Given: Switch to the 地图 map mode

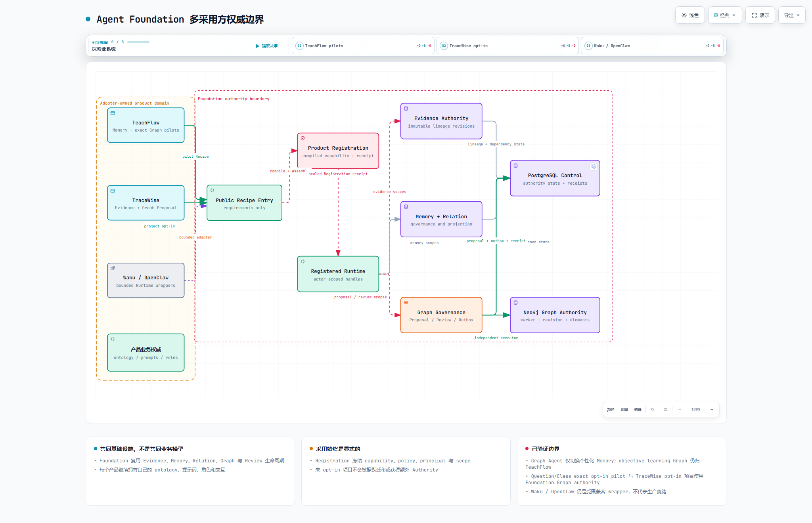Looking at the screenshot, I should [624, 410].
